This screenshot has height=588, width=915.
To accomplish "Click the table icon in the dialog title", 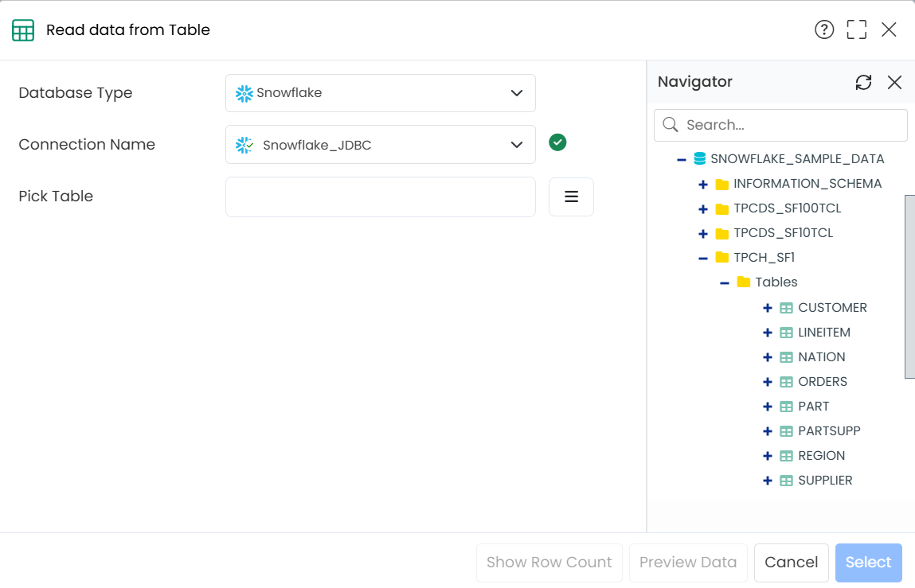I will tap(23, 30).
